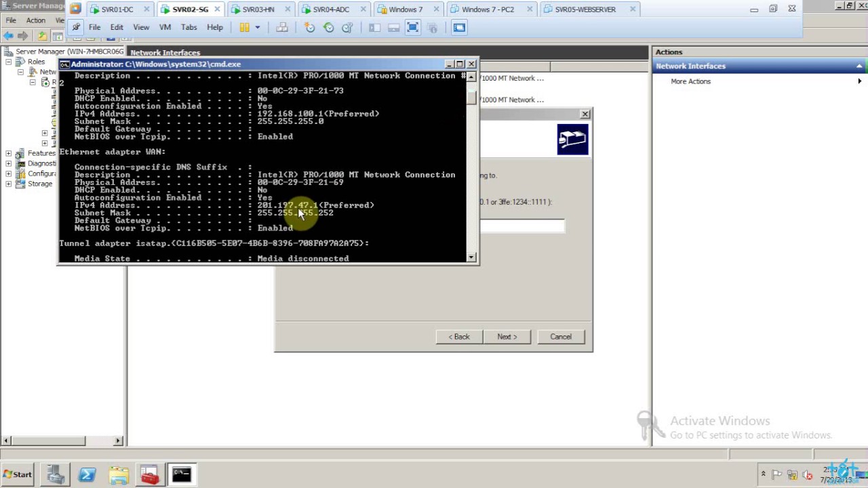Click the Server Manager back arrow
868x488 pixels.
point(8,36)
